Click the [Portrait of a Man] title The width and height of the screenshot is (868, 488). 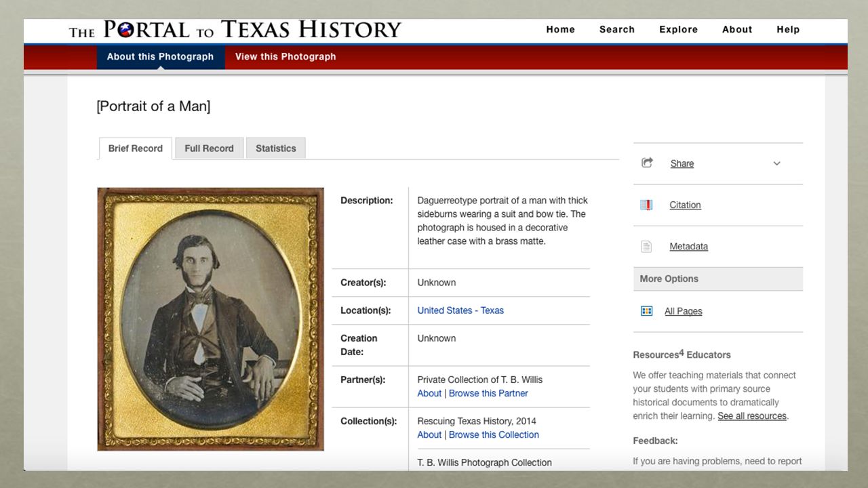[153, 106]
